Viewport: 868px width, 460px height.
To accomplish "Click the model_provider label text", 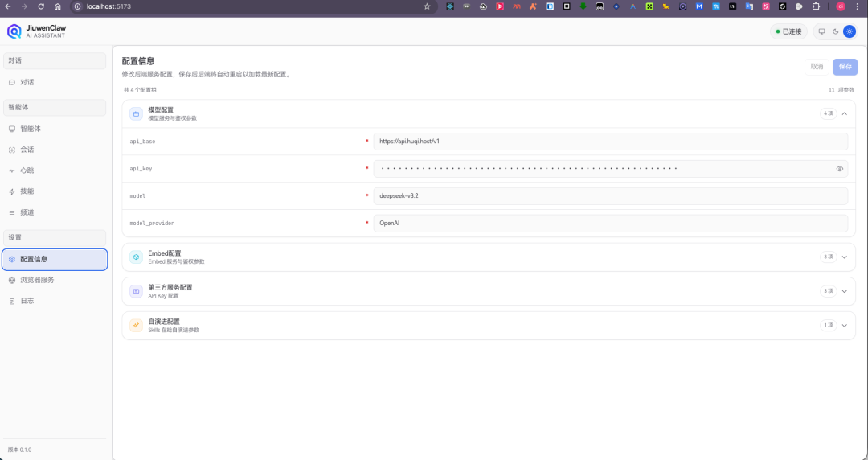I will click(x=152, y=224).
